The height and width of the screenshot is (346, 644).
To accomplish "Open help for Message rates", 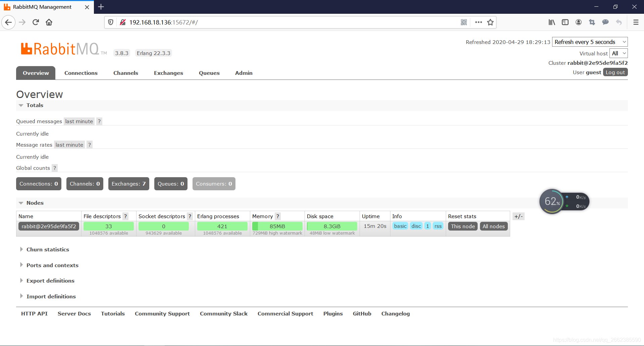I will click(x=90, y=145).
